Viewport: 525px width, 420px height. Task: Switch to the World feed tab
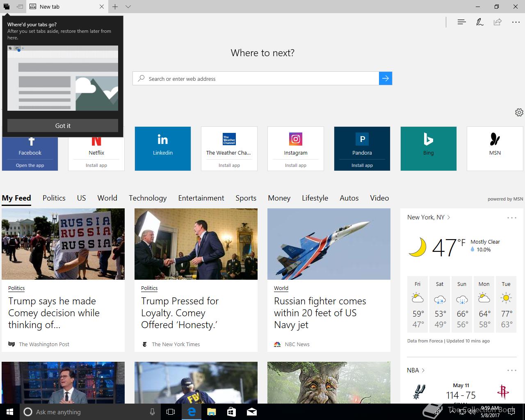107,198
